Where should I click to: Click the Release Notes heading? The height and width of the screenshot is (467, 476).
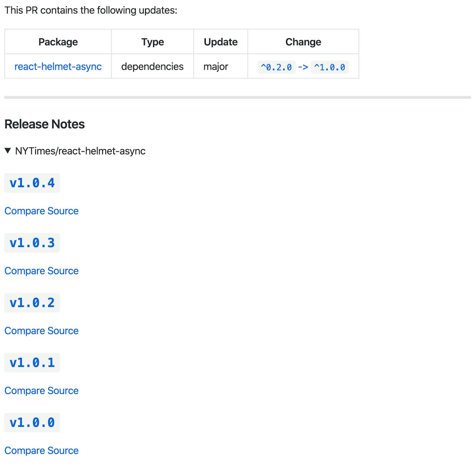(x=45, y=124)
